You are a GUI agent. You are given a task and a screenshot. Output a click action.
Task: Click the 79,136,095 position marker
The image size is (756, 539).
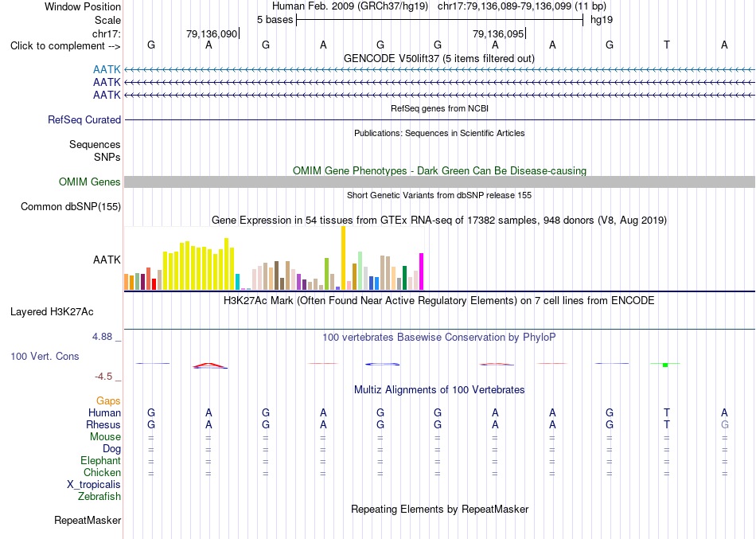tap(498, 33)
